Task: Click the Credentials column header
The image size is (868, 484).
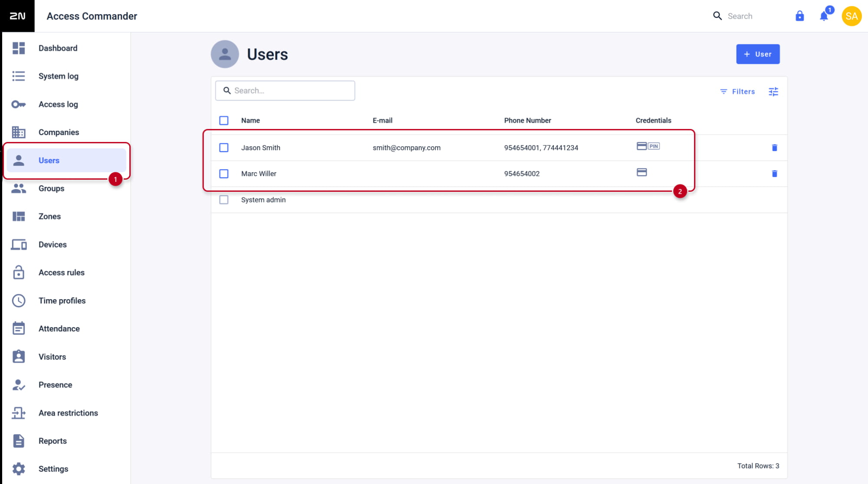Action: point(653,120)
